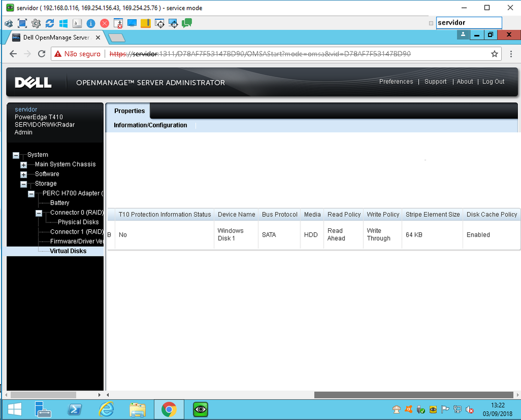521x420 pixels.
Task: Click the sidebar scrollbar right arrow
Action: [x=99, y=395]
